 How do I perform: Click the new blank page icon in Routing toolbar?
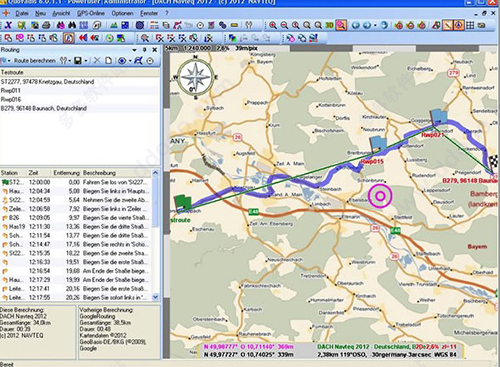click(108, 61)
